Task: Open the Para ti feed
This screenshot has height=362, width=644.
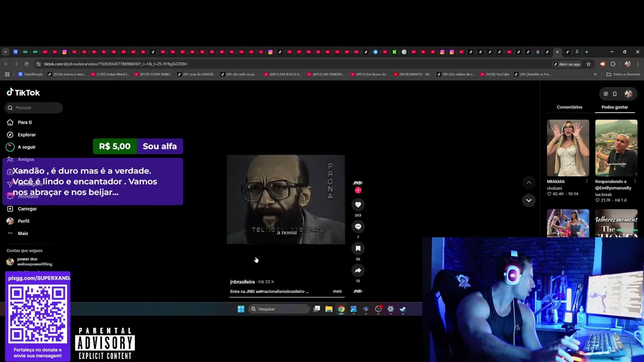Action: 25,122
